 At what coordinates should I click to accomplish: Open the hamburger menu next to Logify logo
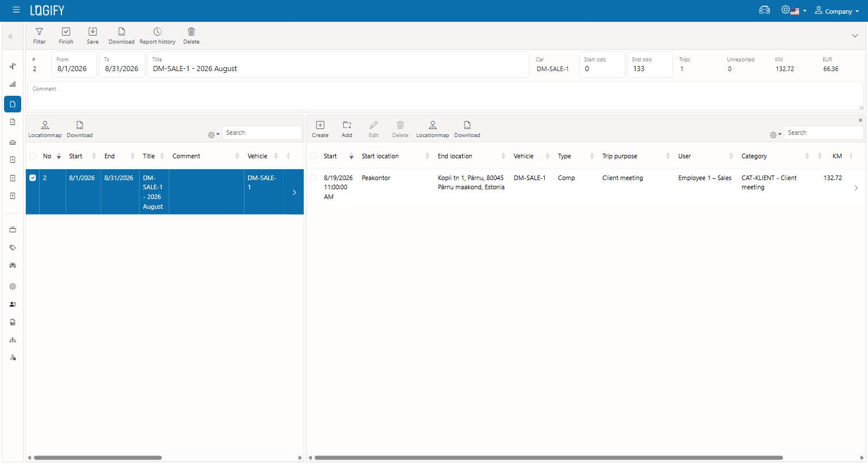pos(16,10)
